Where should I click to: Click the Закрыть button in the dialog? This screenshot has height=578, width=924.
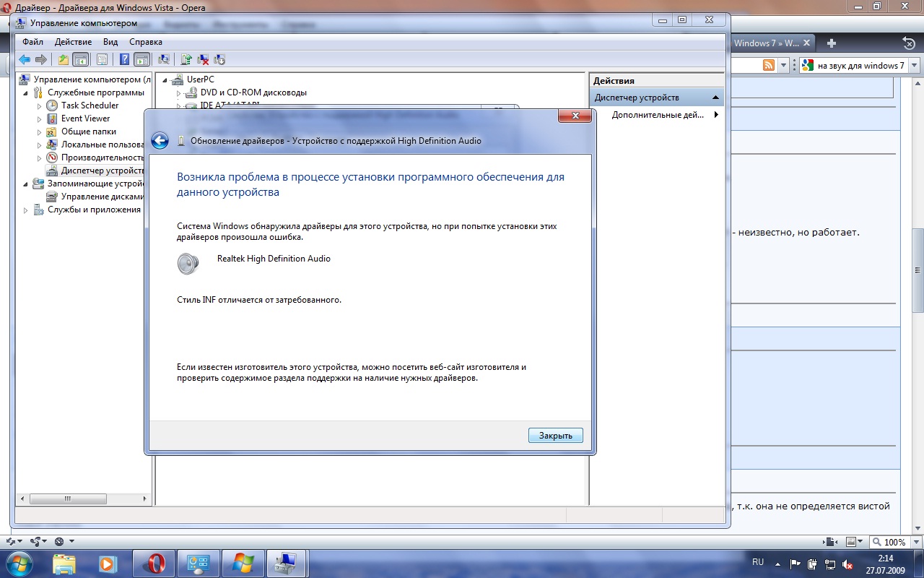[555, 436]
